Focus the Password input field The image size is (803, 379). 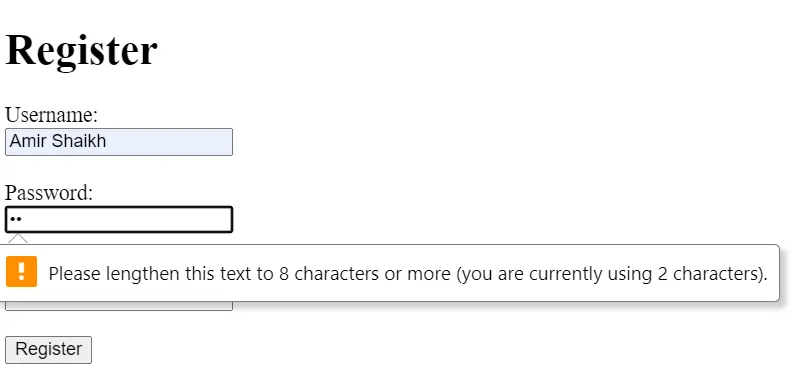click(119, 220)
